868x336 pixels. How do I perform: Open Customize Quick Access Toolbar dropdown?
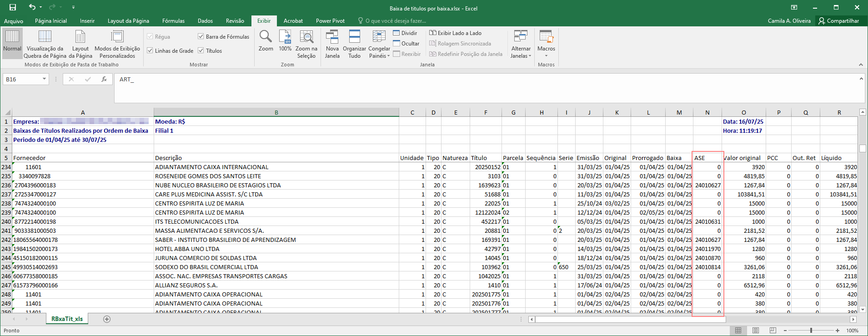click(73, 7)
